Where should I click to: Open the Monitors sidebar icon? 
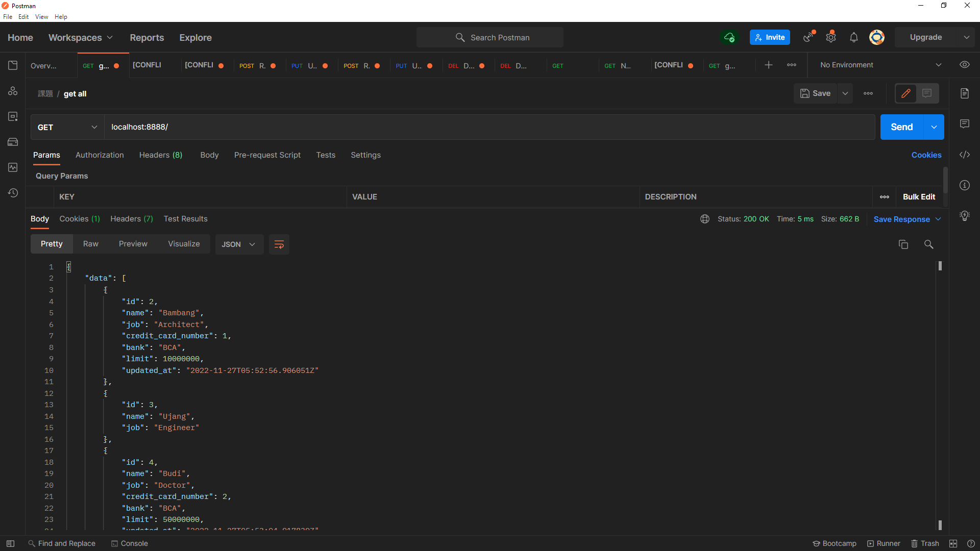click(13, 167)
